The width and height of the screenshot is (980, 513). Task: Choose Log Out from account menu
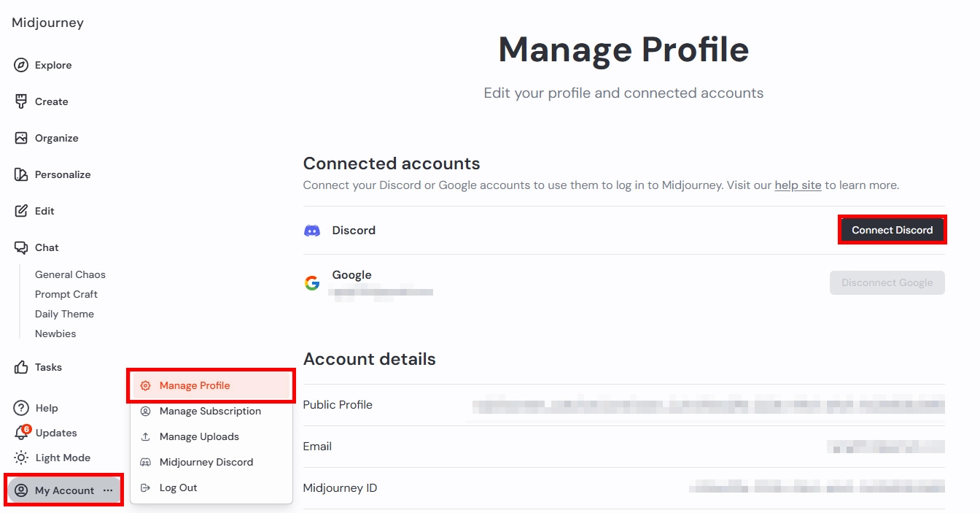[211, 487]
